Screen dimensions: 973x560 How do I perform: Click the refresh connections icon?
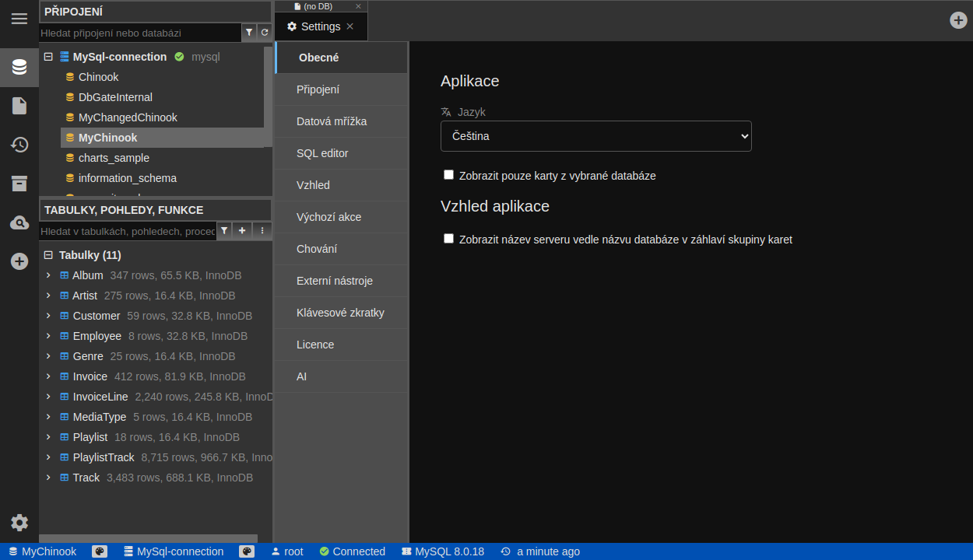click(x=265, y=33)
